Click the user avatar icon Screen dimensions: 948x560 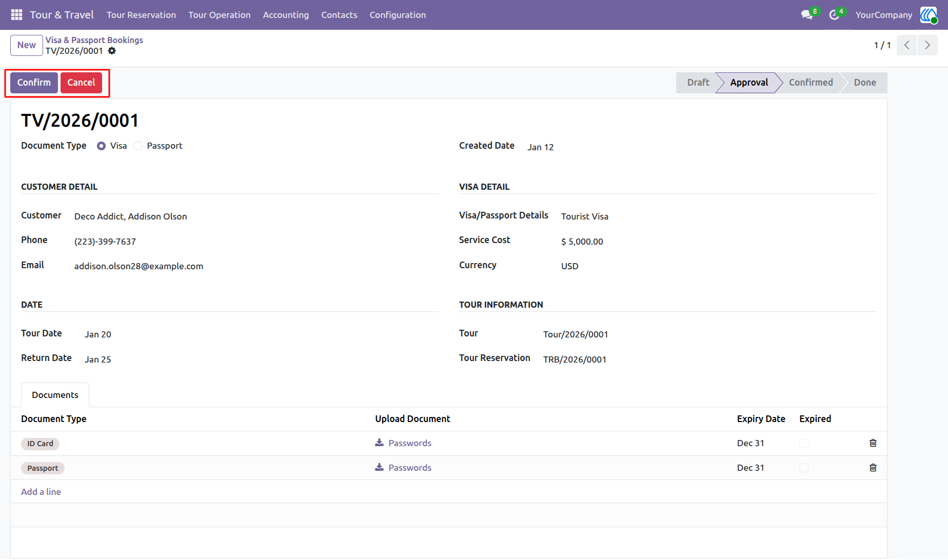(929, 15)
